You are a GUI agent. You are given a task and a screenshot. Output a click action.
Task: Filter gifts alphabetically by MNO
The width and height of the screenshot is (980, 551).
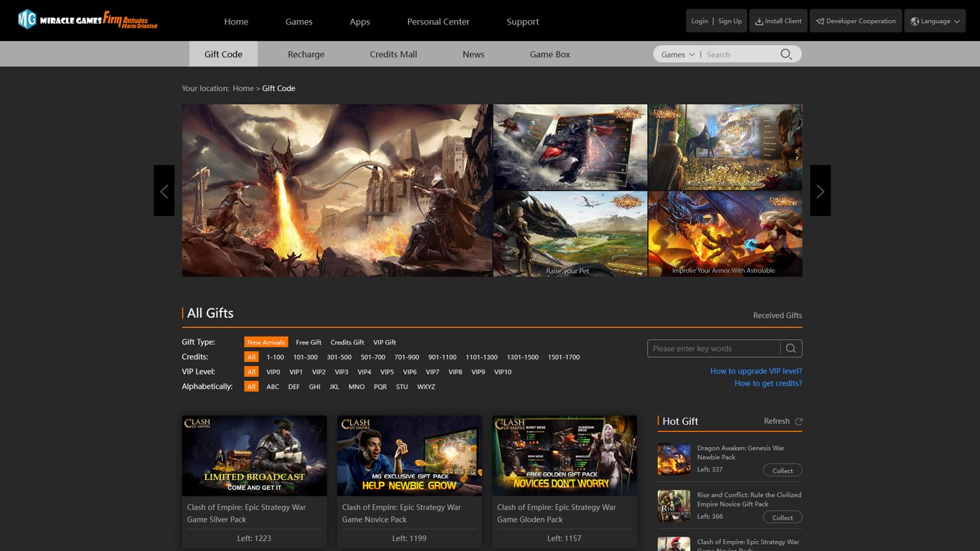pyautogui.click(x=357, y=387)
